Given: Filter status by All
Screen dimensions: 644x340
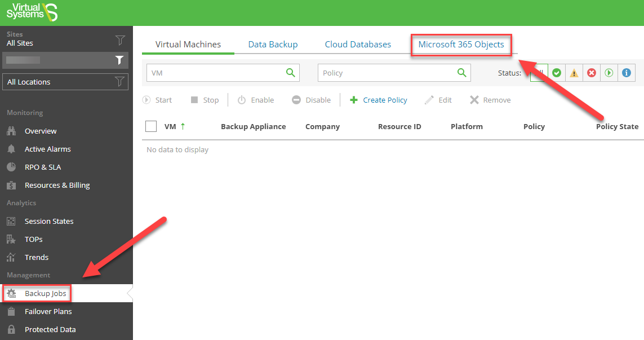Looking at the screenshot, I should click(x=539, y=73).
